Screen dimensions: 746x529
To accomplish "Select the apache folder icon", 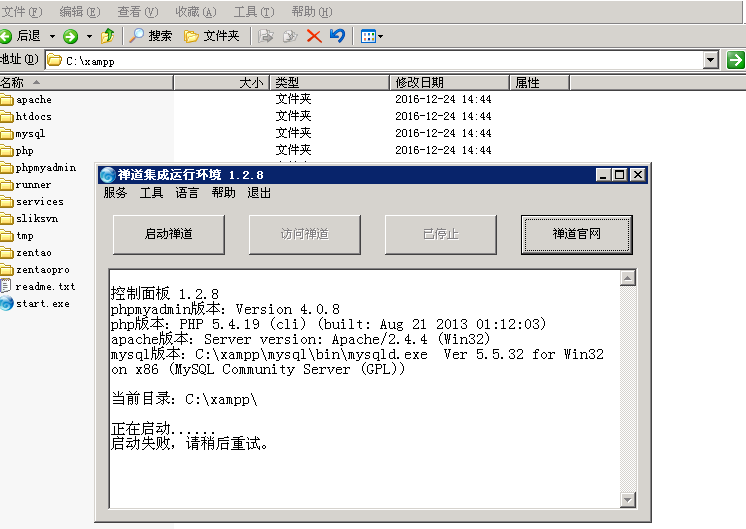I will pyautogui.click(x=7, y=99).
